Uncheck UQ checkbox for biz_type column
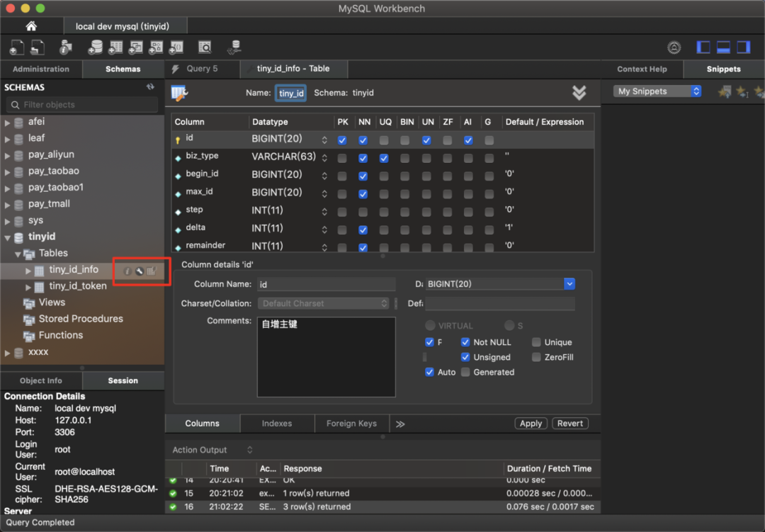Image resolution: width=765 pixels, height=532 pixels. pyautogui.click(x=384, y=158)
